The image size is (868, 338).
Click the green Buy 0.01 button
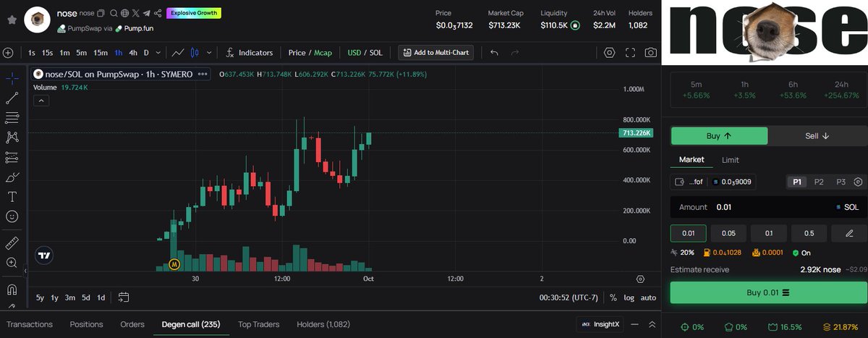pyautogui.click(x=767, y=292)
